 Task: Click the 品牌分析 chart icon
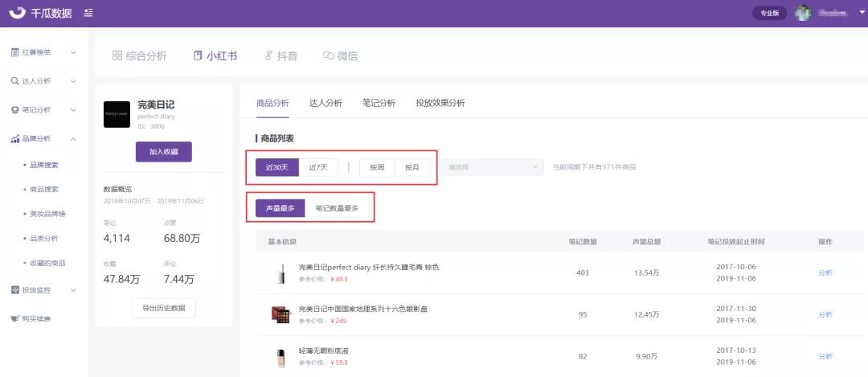(x=15, y=138)
